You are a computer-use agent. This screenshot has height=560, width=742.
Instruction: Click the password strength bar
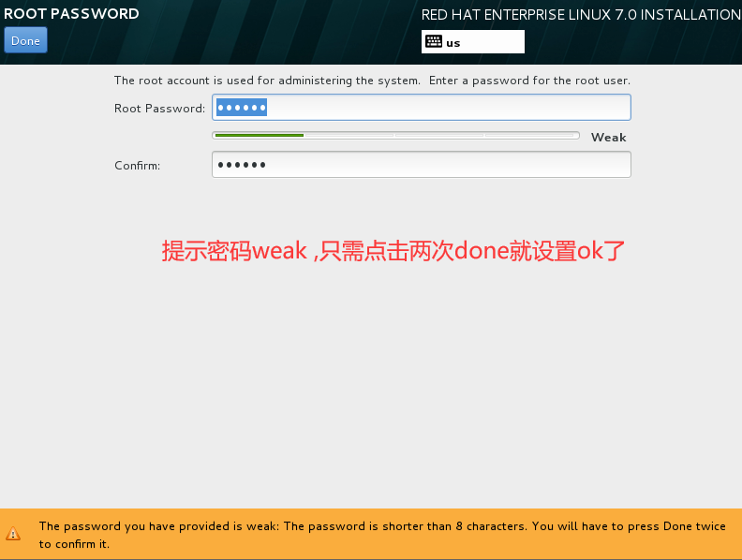pyautogui.click(x=395, y=136)
